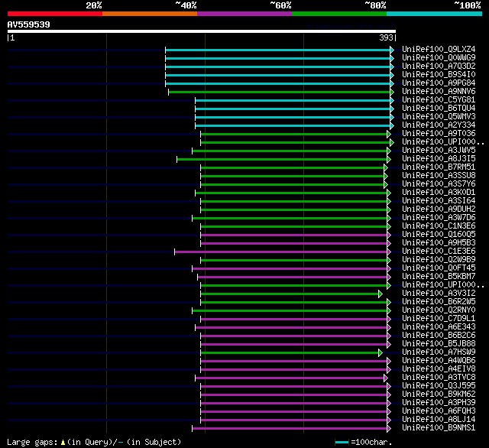This screenshot has height=448, width=489.
Task: Click the UniRef100_A4WQB6 label
Action: 439,361
